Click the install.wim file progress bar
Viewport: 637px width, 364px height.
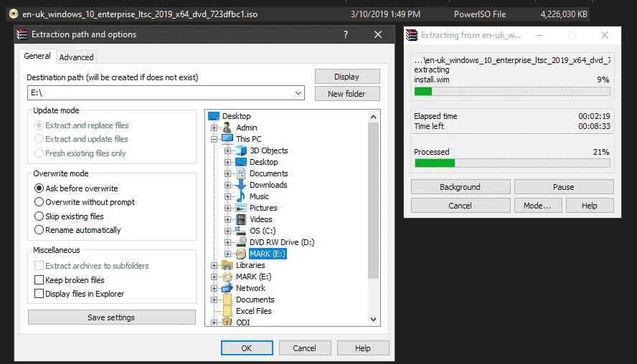pyautogui.click(x=512, y=91)
